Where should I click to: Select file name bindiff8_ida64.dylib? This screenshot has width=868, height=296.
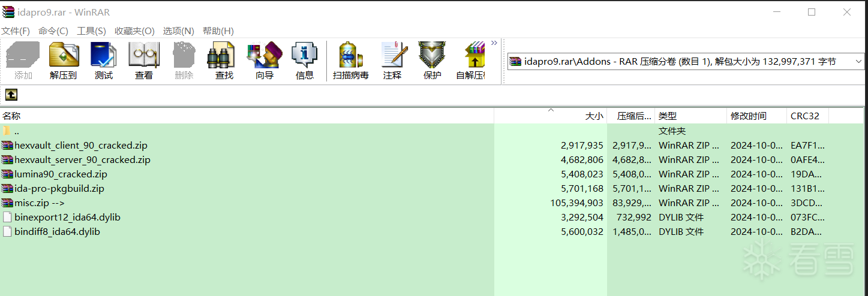[x=57, y=231]
